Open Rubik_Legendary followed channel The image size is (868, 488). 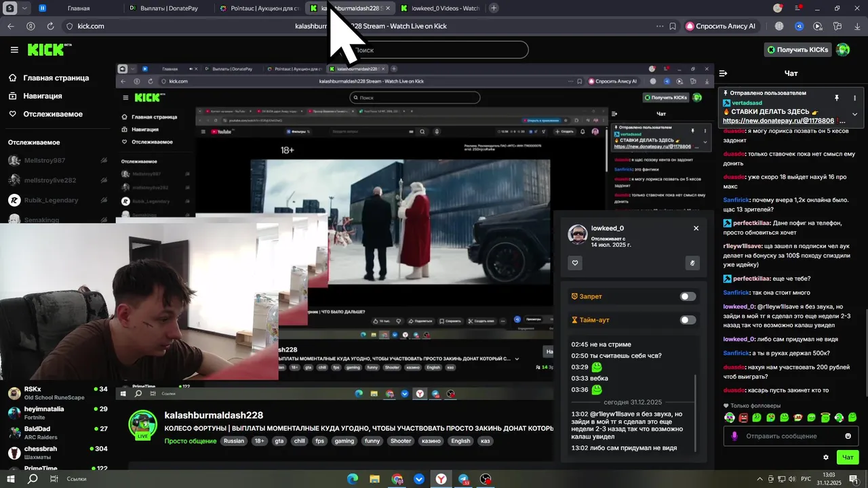click(57, 201)
